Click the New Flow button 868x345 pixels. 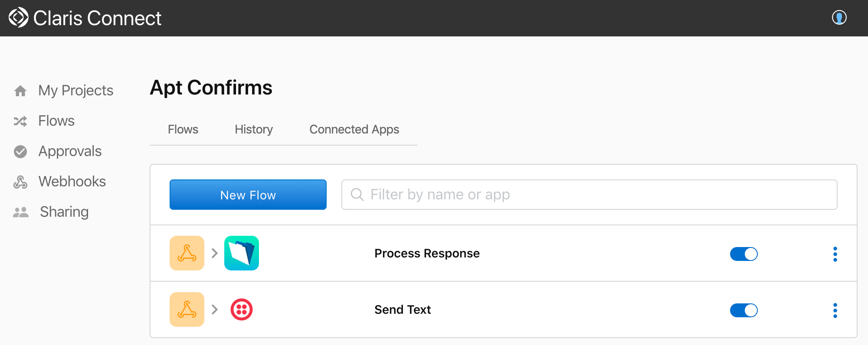(x=248, y=195)
